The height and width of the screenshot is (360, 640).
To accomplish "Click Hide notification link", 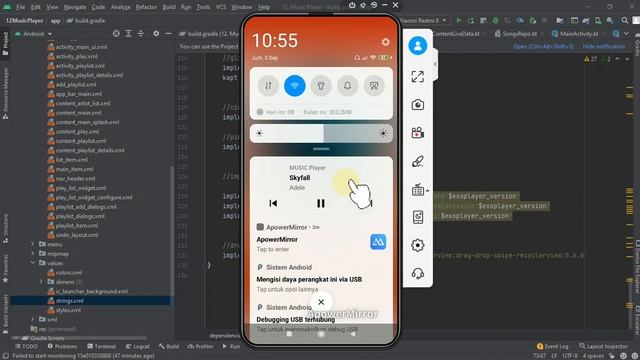I will (604, 47).
